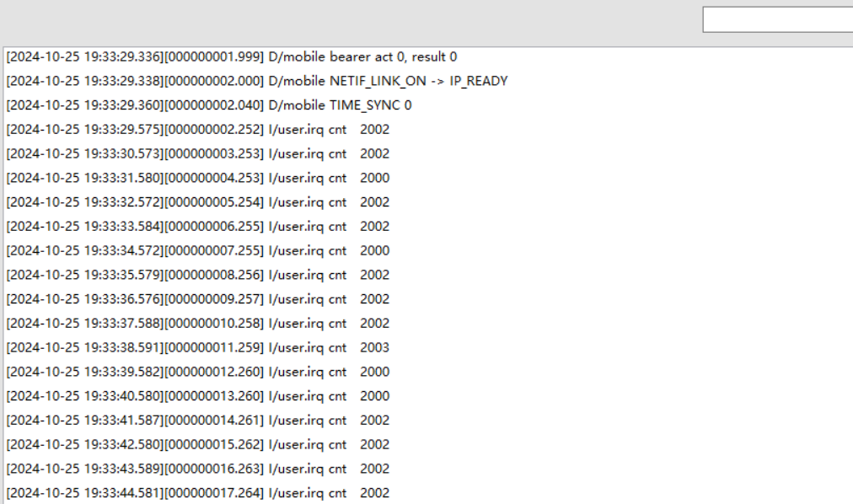Click the search input field at top right
Image resolution: width=853 pixels, height=504 pixels.
(x=778, y=19)
